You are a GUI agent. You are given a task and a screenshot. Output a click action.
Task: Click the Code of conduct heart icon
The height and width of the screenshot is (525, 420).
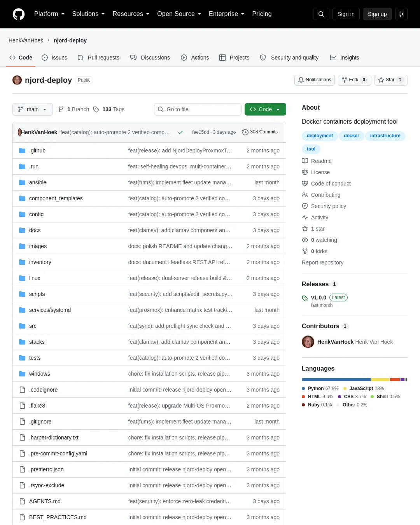(305, 184)
